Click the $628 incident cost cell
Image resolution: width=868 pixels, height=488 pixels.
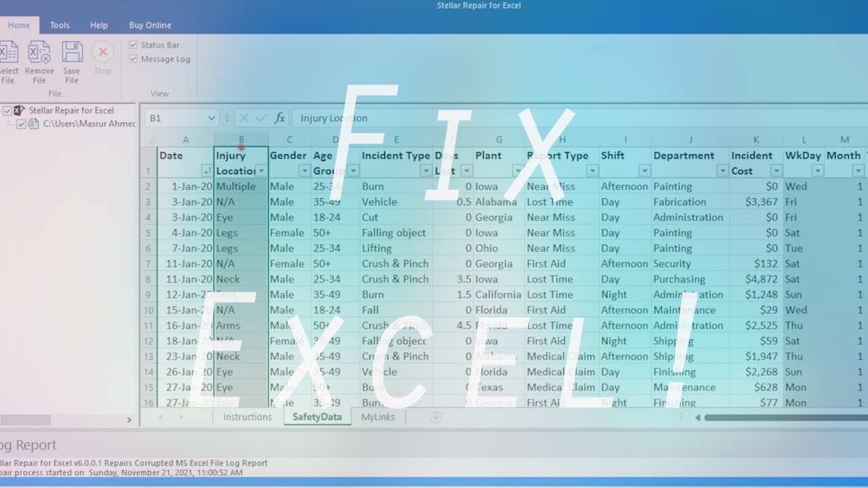coord(756,388)
